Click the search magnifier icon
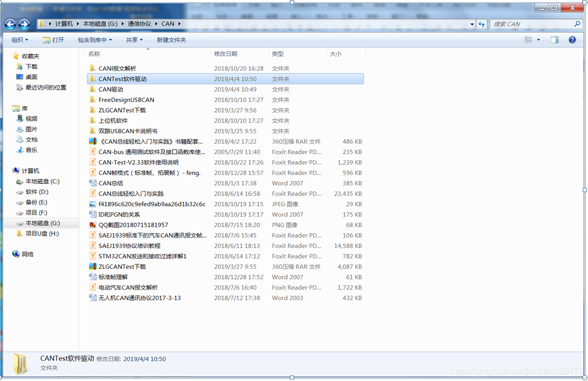This screenshot has height=381, width=588. click(577, 24)
